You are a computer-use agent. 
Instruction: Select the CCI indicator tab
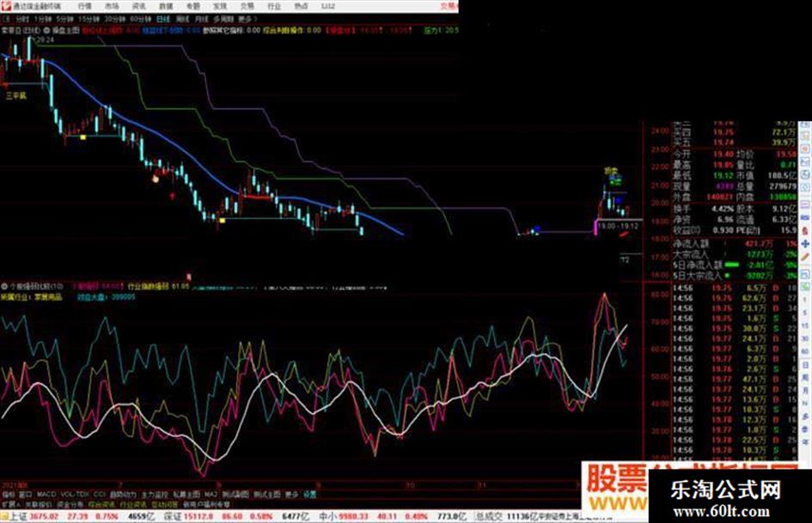[x=100, y=495]
